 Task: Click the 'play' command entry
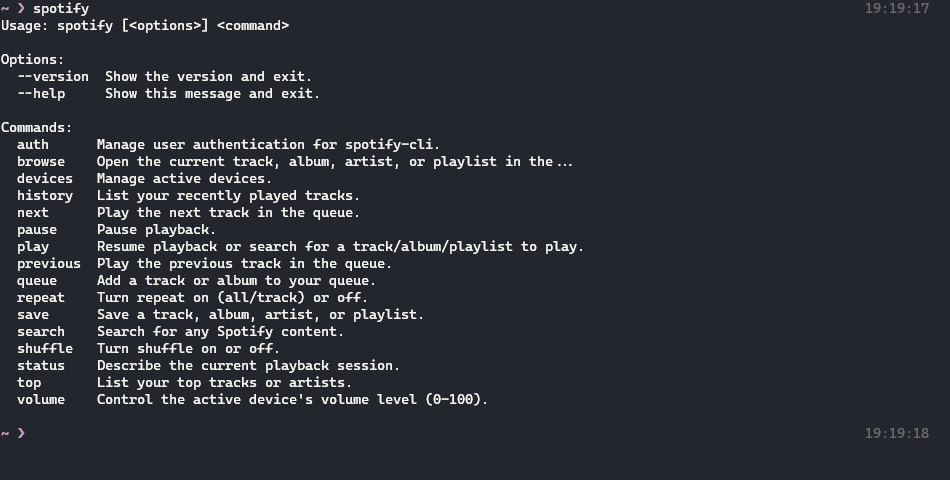click(x=33, y=247)
